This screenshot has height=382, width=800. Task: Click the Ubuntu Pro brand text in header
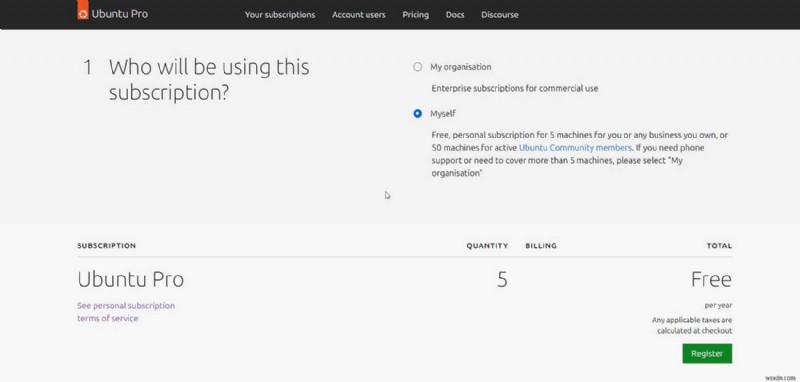[119, 14]
